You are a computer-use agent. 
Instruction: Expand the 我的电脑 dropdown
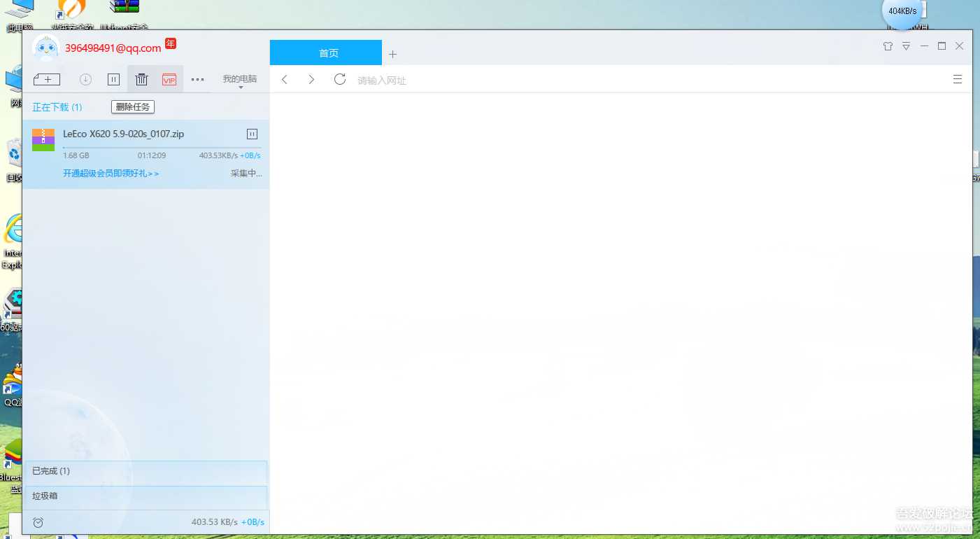tap(240, 81)
